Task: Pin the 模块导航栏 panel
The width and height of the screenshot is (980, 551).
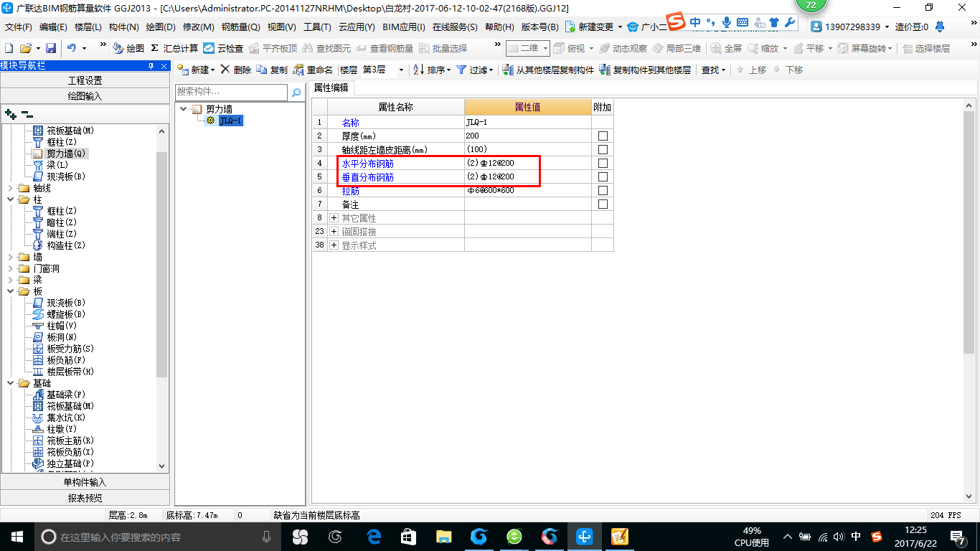Action: [x=151, y=66]
